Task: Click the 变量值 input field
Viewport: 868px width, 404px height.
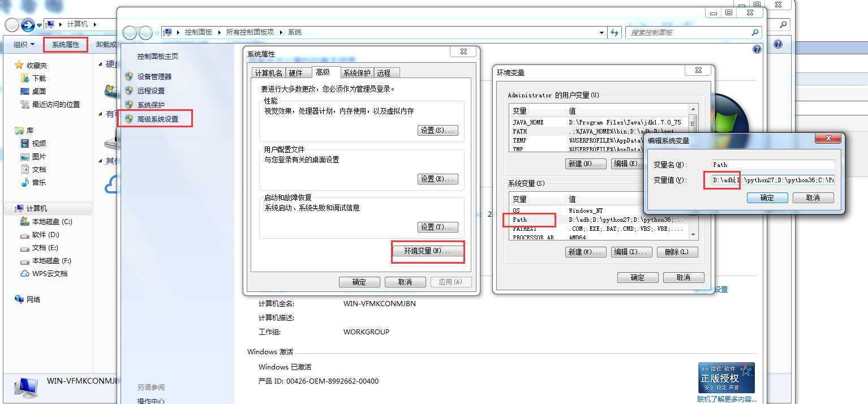Action: 772,180
